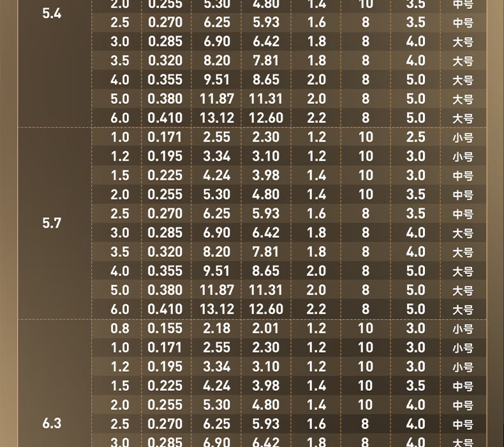Viewport: 504px width, 447px height.
Task: Click the 5.7 section label
Action: pos(52,223)
